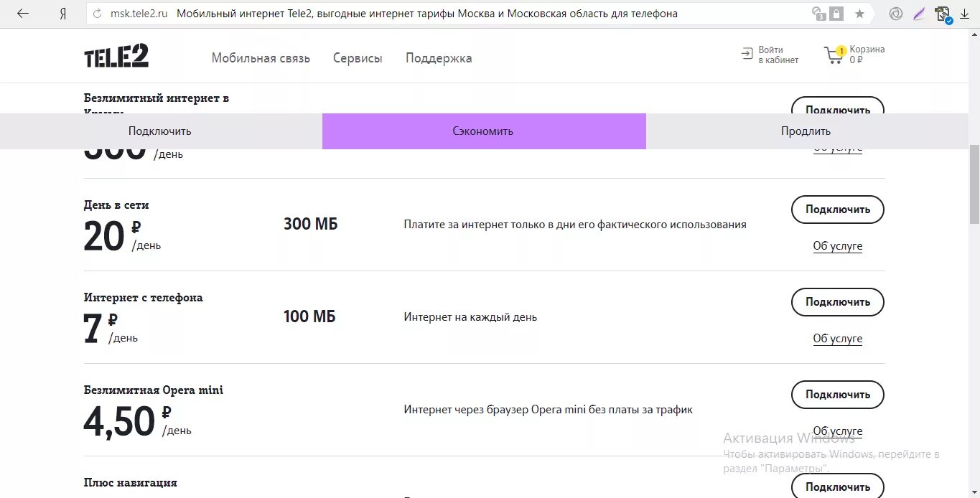Open the document extension with blue checkmark
Viewport: 980px width, 498px height.
943,14
